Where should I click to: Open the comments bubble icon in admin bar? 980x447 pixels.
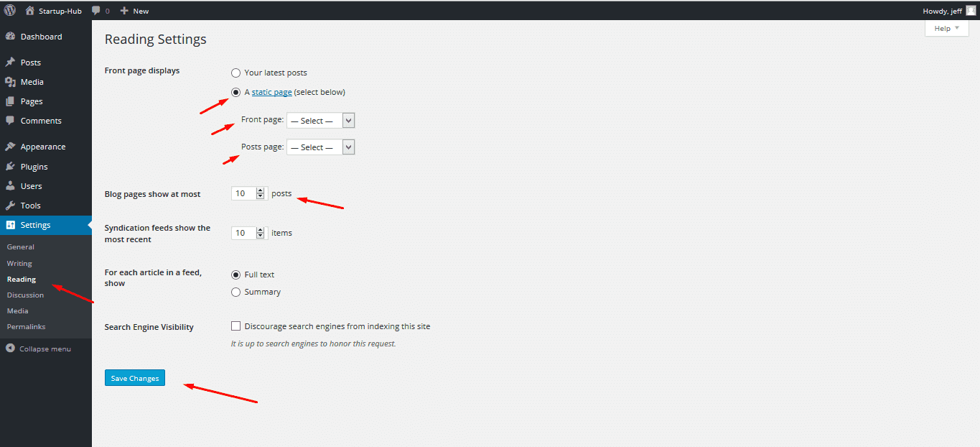point(96,11)
